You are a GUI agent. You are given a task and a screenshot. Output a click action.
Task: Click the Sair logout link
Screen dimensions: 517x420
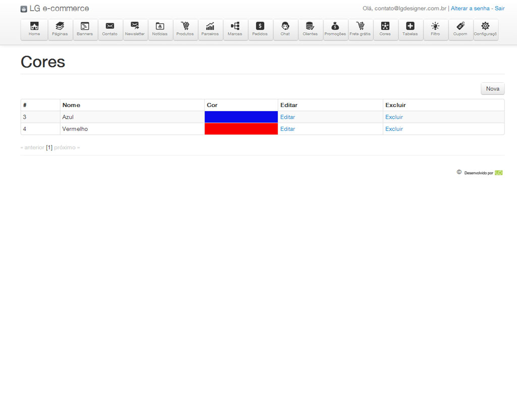[499, 9]
